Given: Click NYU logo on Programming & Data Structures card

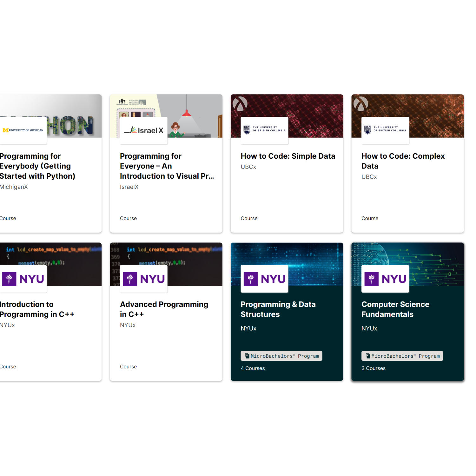Looking at the screenshot, I should (x=264, y=279).
